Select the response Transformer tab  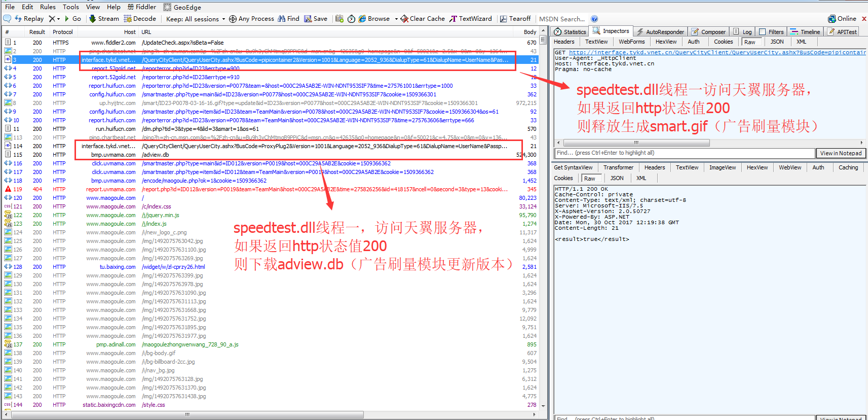pyautogui.click(x=618, y=167)
